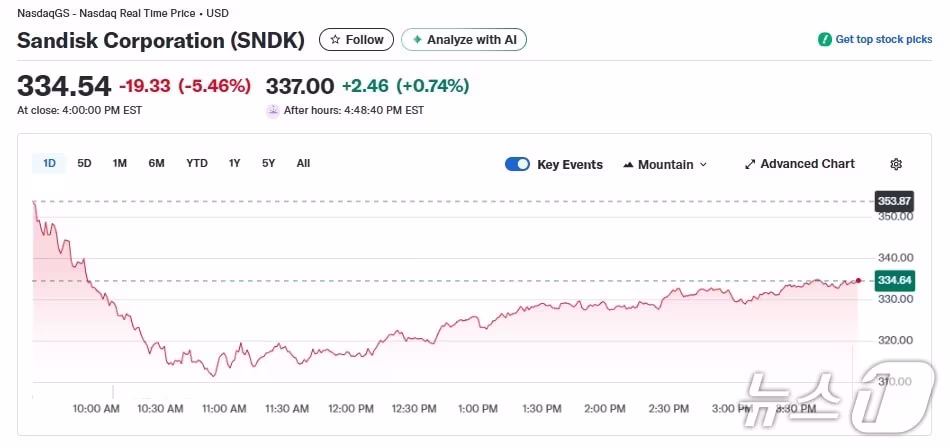Click the Mountain chart type icon
The height and width of the screenshot is (448, 950).
(x=628, y=165)
